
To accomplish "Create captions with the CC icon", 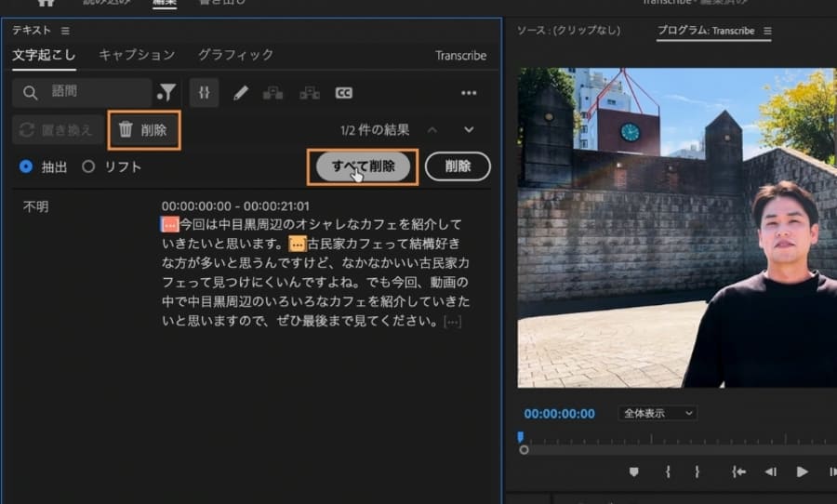I will [344, 93].
